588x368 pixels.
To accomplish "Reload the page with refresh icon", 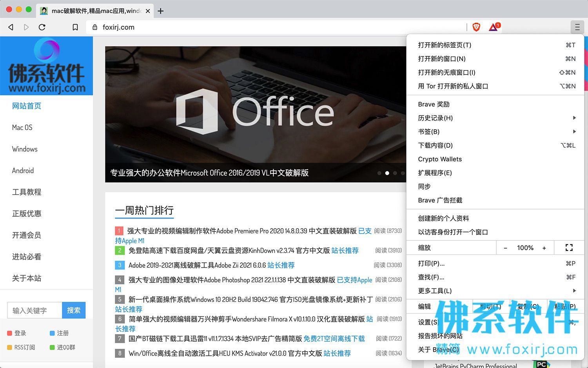I will click(x=42, y=27).
